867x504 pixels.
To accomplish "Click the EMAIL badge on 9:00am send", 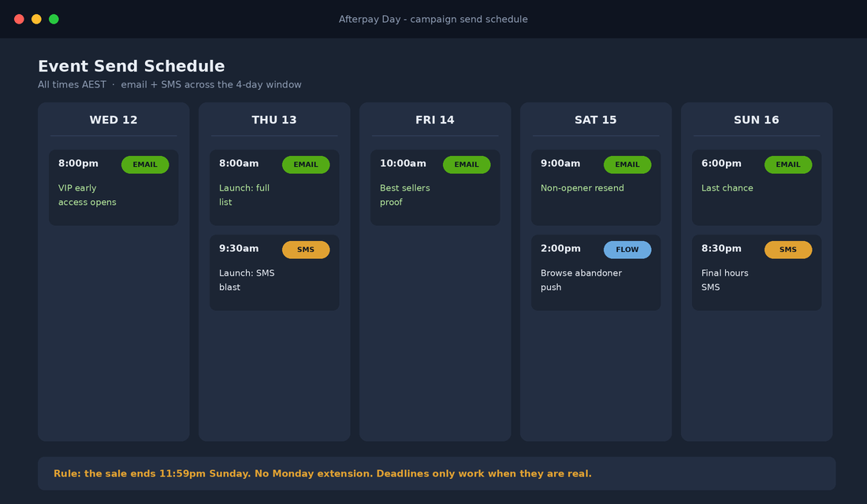I will click(627, 165).
